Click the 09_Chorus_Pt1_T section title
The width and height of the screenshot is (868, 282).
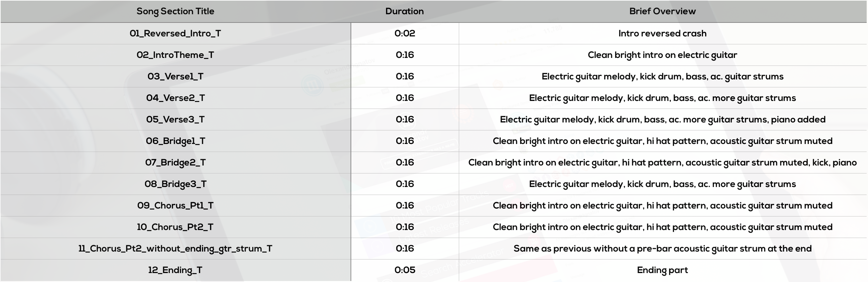[175, 206]
